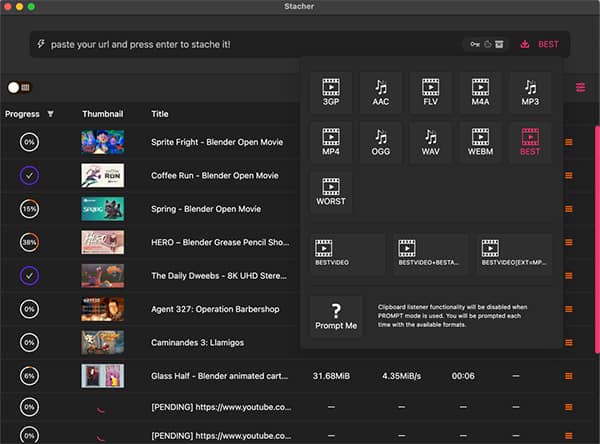Open the BEST format dropdown in URL bar
600x444 pixels.
541,44
